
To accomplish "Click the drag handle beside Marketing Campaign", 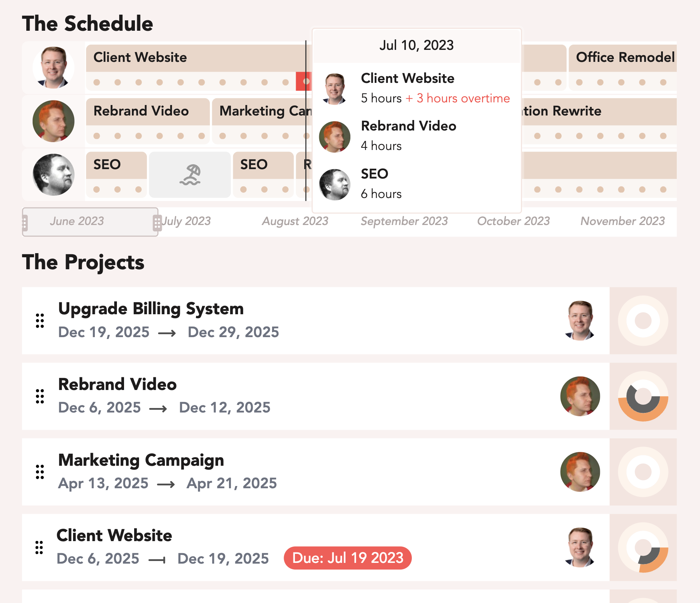I will (39, 471).
